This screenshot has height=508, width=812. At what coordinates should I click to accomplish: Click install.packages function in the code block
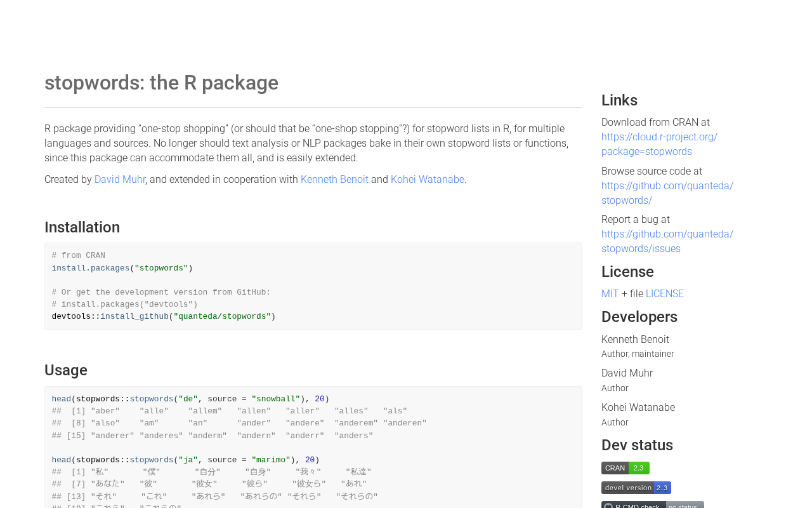pyautogui.click(x=91, y=269)
